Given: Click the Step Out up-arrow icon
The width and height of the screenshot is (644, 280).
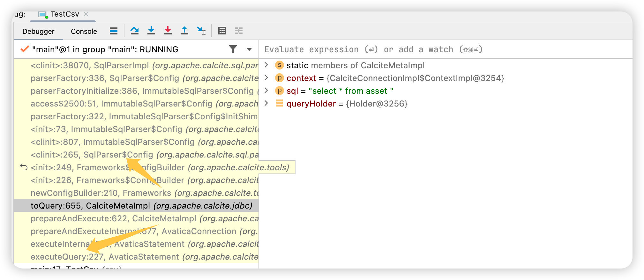Looking at the screenshot, I should point(184,31).
